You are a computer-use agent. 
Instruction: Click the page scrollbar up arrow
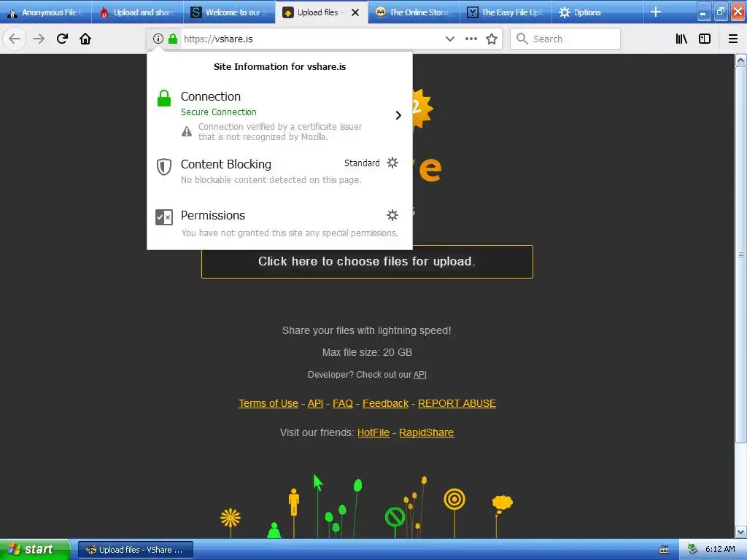click(x=740, y=60)
